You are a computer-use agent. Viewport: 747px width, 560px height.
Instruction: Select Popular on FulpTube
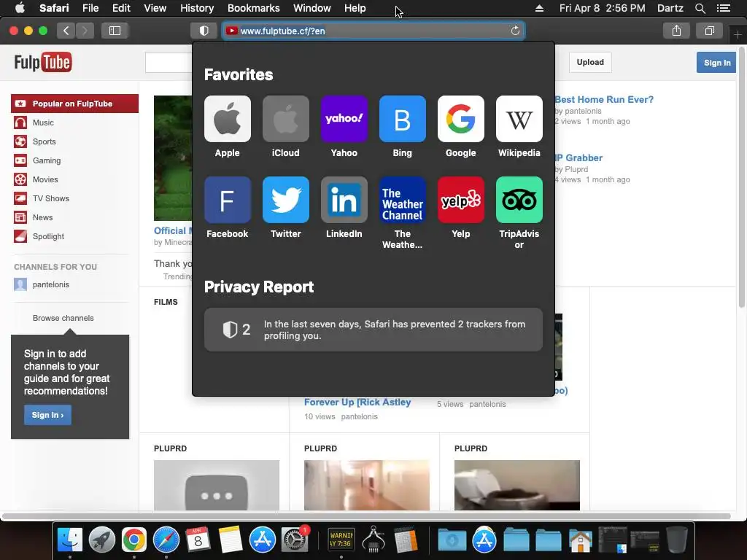point(75,104)
